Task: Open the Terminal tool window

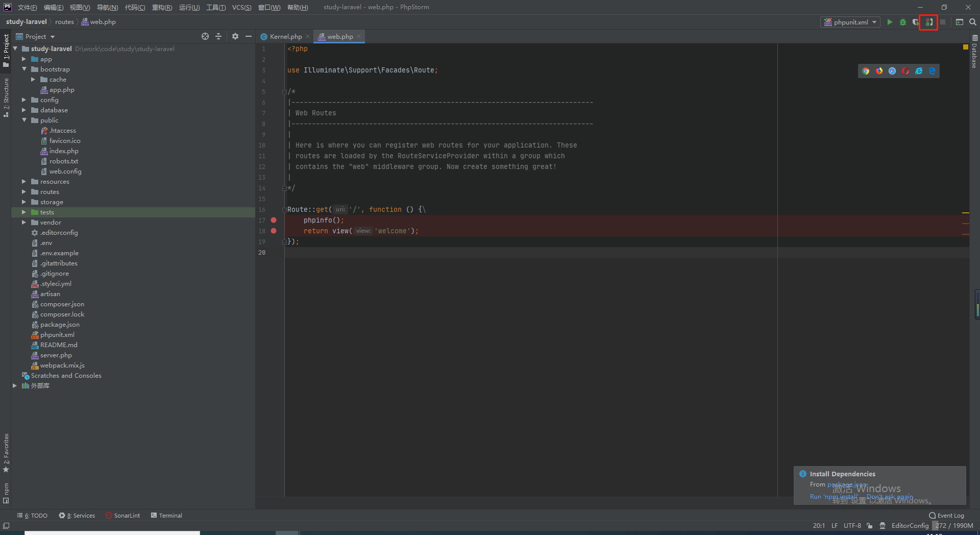Action: pos(170,515)
